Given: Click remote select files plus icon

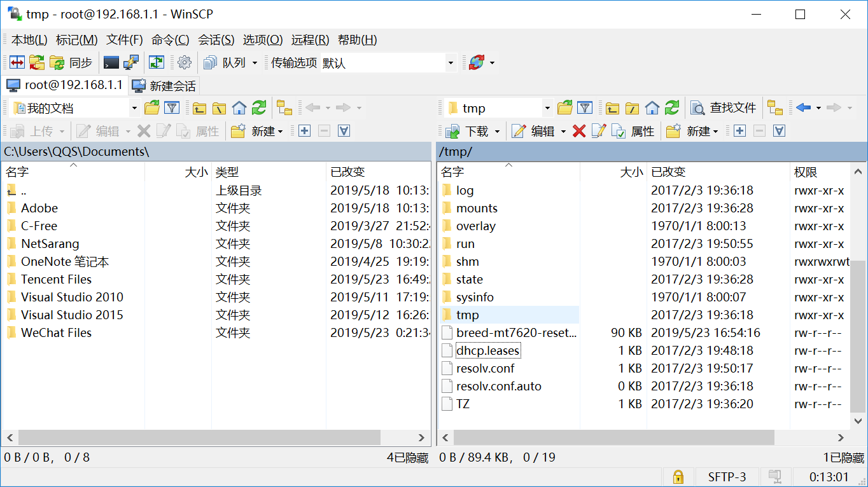Looking at the screenshot, I should coord(739,131).
